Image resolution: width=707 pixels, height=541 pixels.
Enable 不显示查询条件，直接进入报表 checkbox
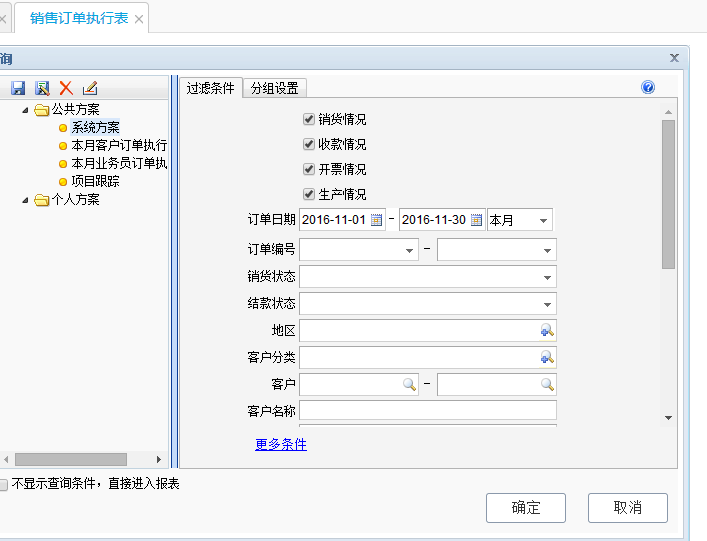(3, 485)
